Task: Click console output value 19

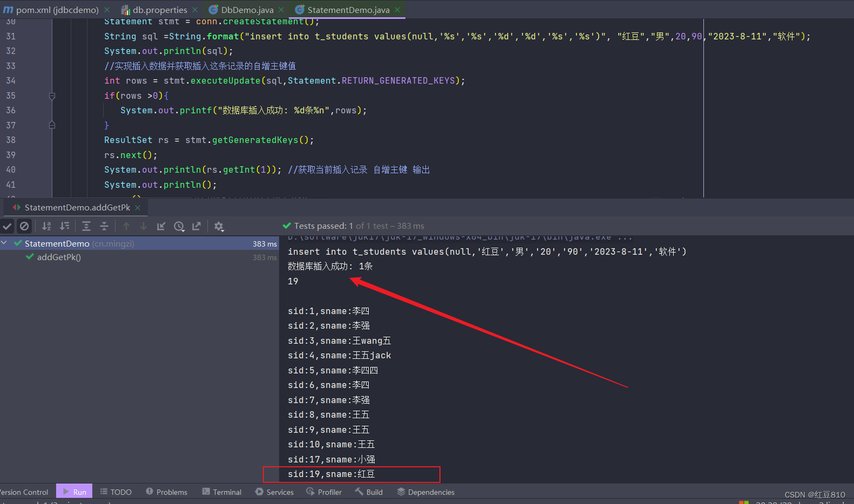Action: (293, 282)
